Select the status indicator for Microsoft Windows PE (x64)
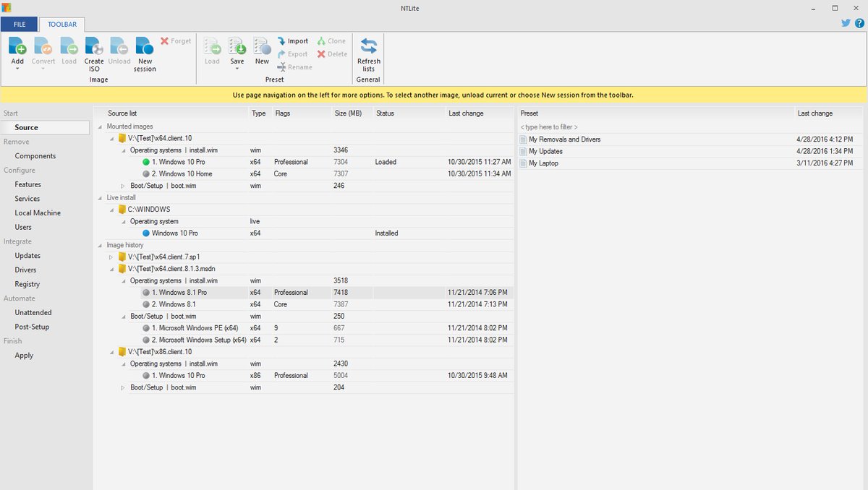 coord(147,327)
